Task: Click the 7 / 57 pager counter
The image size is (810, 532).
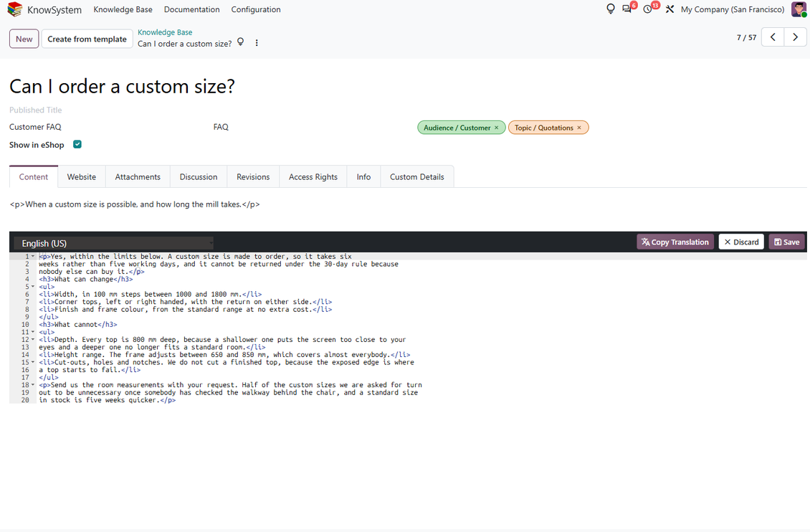Action: click(x=746, y=37)
